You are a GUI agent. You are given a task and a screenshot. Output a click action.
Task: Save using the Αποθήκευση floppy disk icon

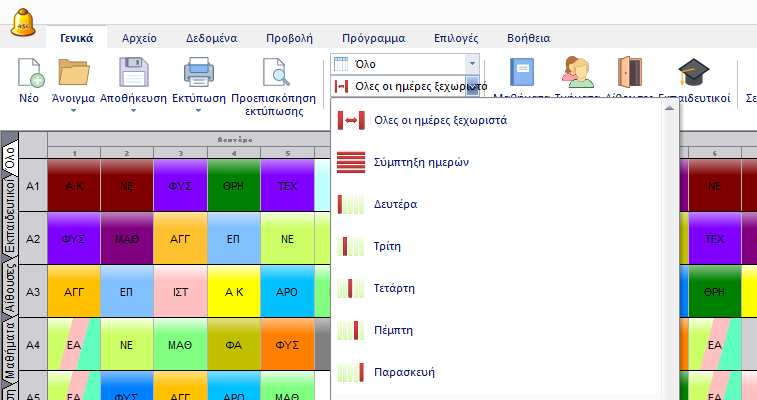tap(133, 75)
